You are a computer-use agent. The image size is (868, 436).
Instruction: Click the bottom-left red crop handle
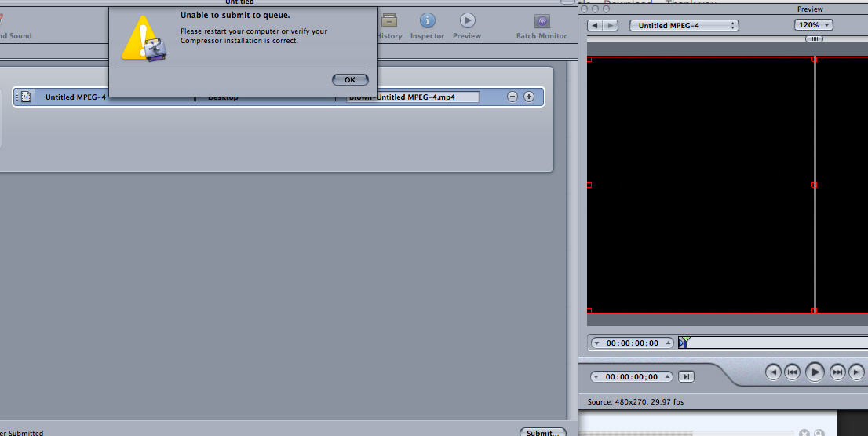point(589,311)
